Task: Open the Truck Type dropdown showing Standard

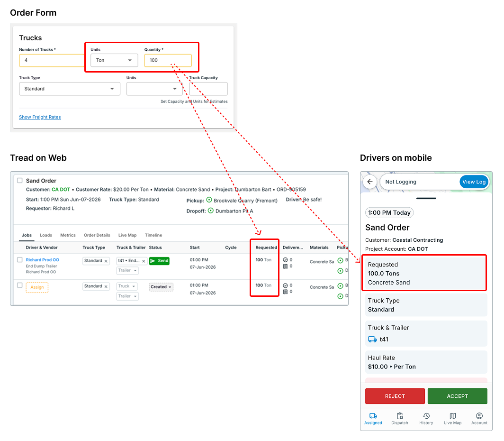Action: coord(70,89)
